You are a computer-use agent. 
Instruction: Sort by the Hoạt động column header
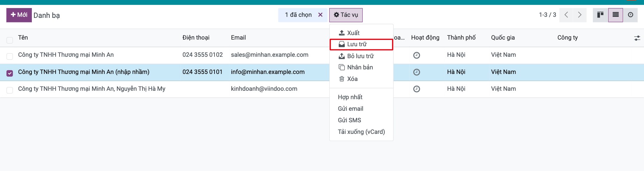tap(425, 37)
